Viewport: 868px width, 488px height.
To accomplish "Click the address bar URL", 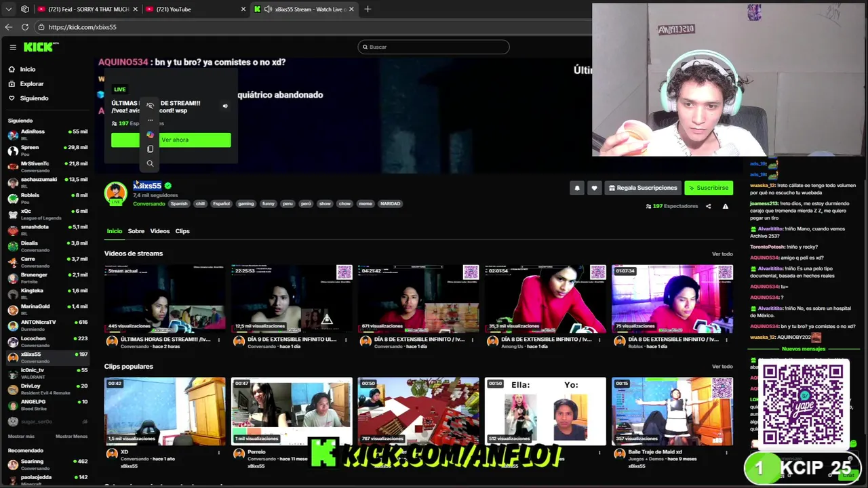I will pyautogui.click(x=82, y=27).
